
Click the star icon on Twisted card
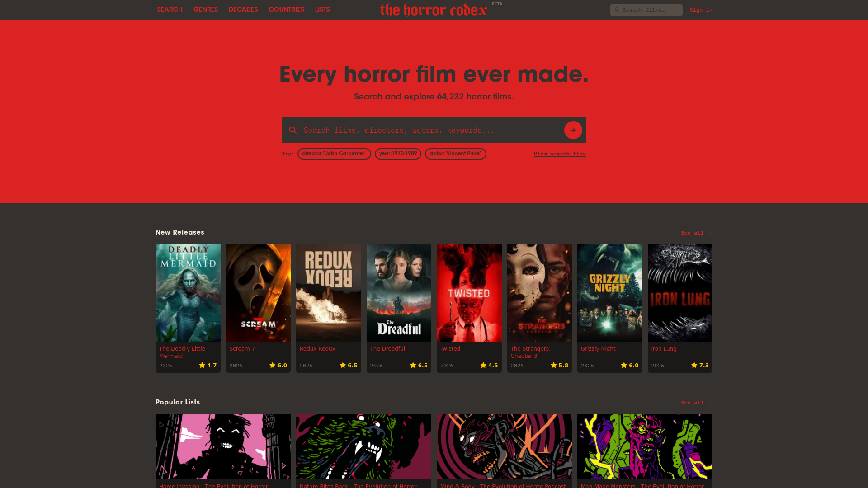coord(483,365)
